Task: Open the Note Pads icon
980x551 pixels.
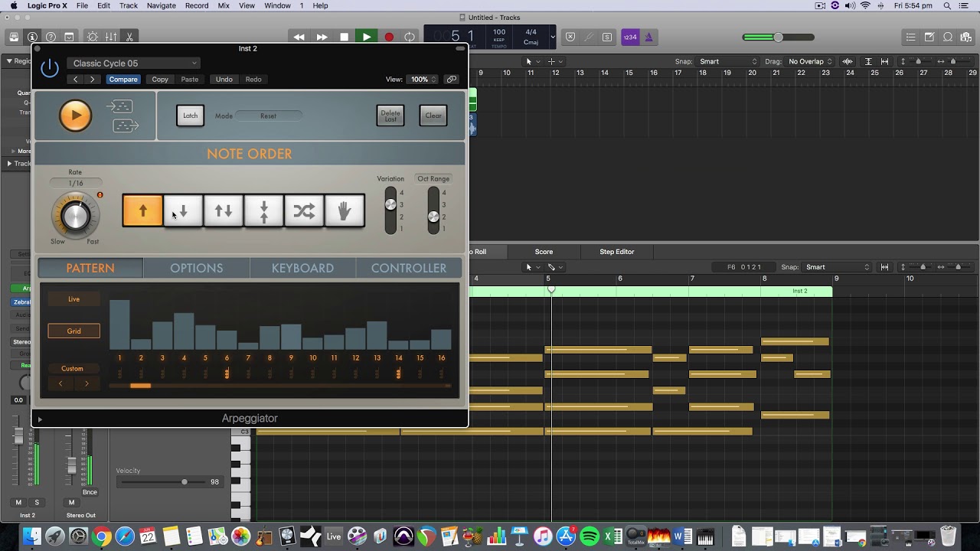Action: click(929, 37)
